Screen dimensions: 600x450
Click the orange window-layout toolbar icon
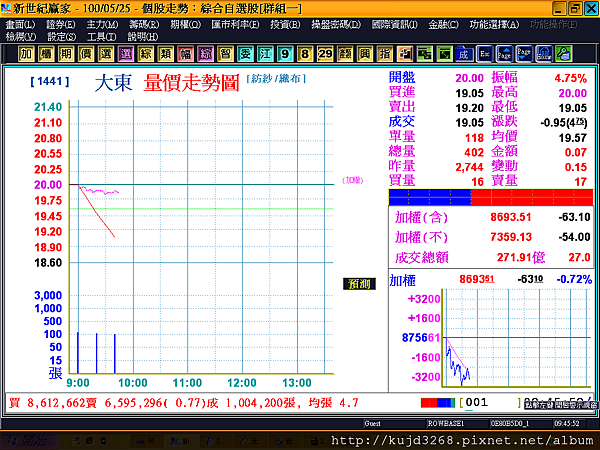coord(404,54)
